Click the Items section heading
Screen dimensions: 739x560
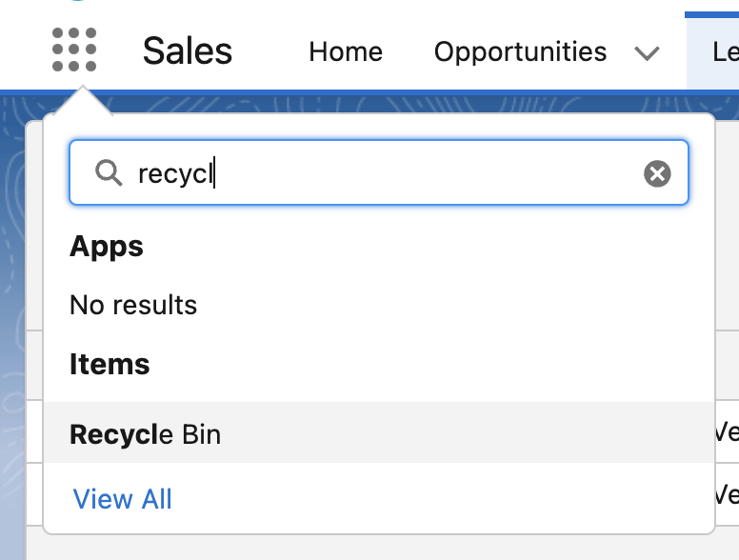[x=110, y=364]
